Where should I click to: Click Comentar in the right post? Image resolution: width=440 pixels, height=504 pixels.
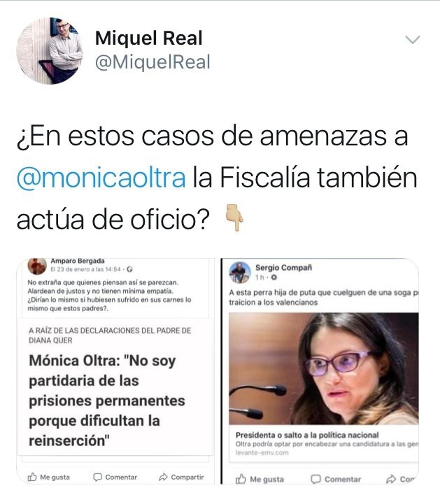coord(336,479)
